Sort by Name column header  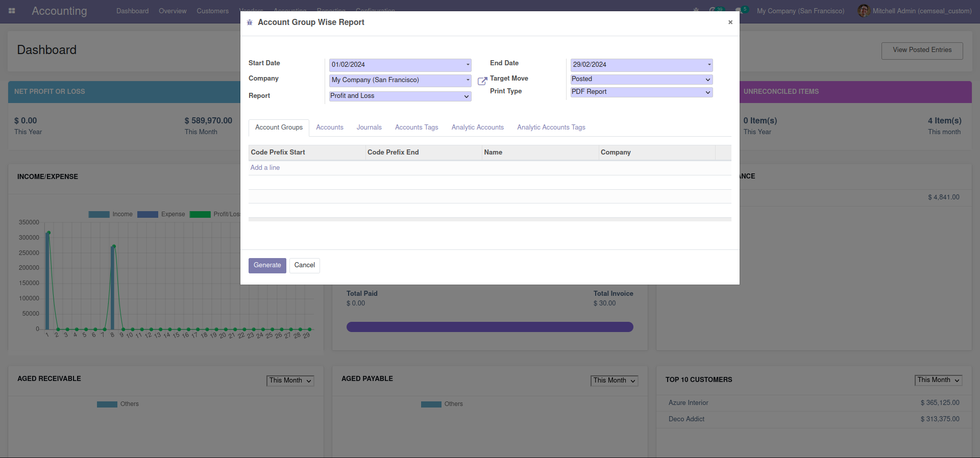540,152
